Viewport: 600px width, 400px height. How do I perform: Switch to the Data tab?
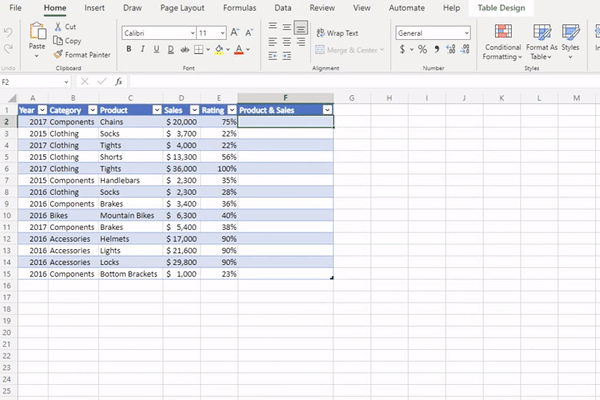[283, 8]
